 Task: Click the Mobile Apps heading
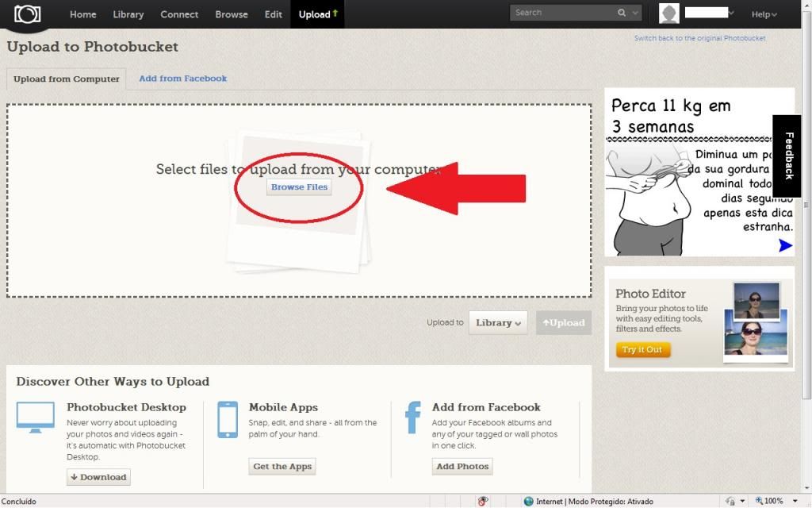(x=283, y=407)
